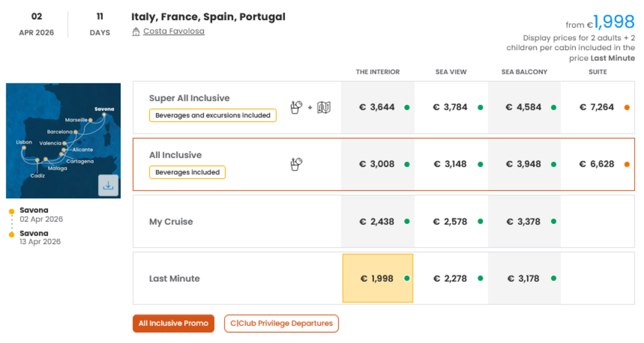Select Super All Inclusive Suite price € 7,264
Image resolution: width=644 pixels, height=343 pixels.
coord(597,107)
